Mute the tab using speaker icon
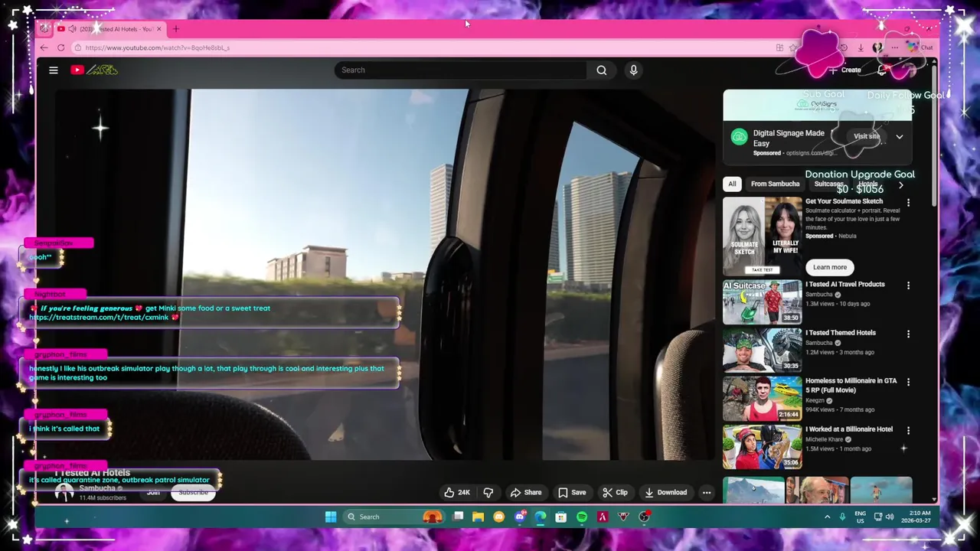Viewport: 980px width, 551px height. click(72, 29)
